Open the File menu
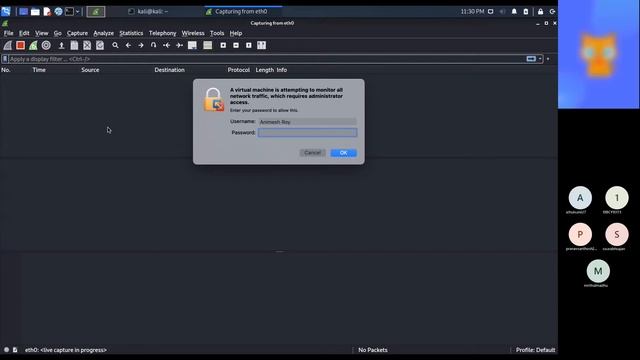640x360 pixels. pyautogui.click(x=9, y=33)
